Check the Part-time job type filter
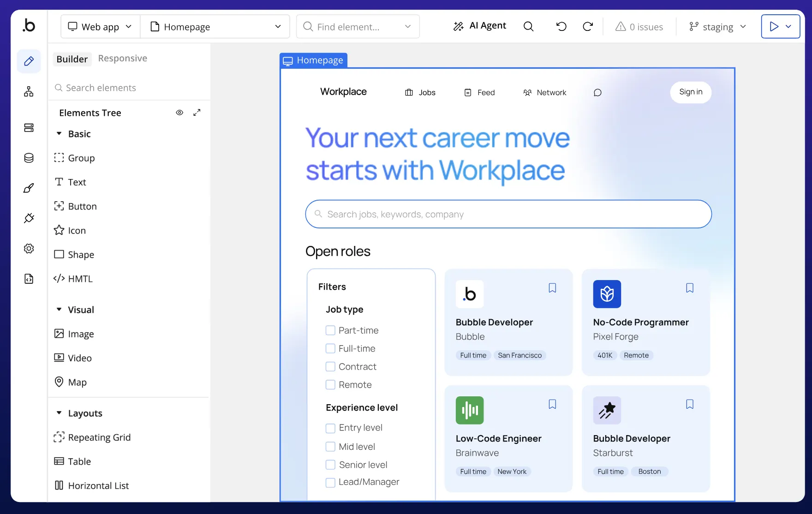The image size is (812, 514). tap(330, 330)
